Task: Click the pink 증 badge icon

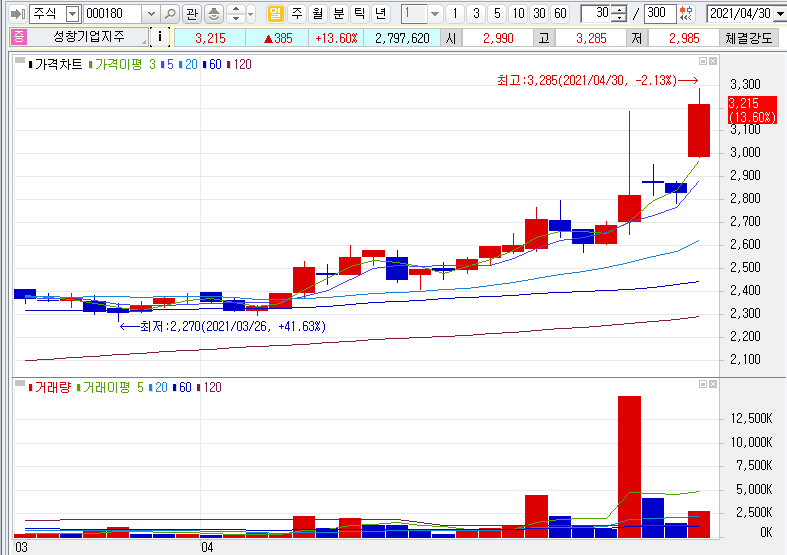Action: pyautogui.click(x=19, y=37)
